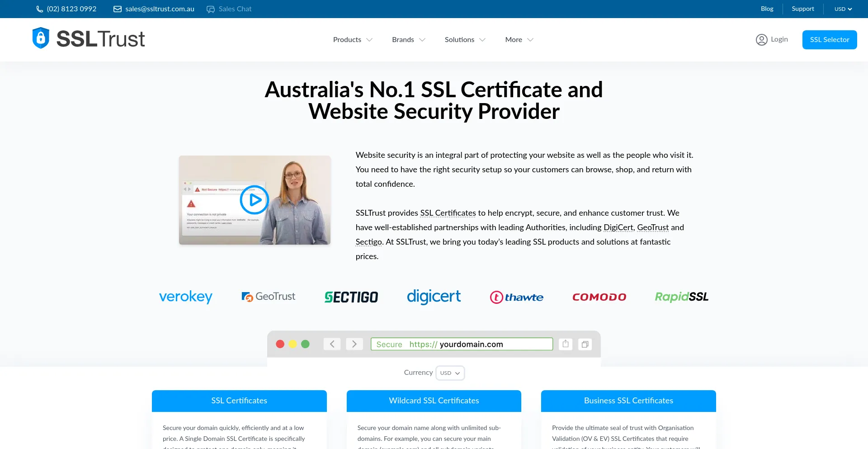Open the SSL Certificates card header
868x449 pixels.
point(239,401)
